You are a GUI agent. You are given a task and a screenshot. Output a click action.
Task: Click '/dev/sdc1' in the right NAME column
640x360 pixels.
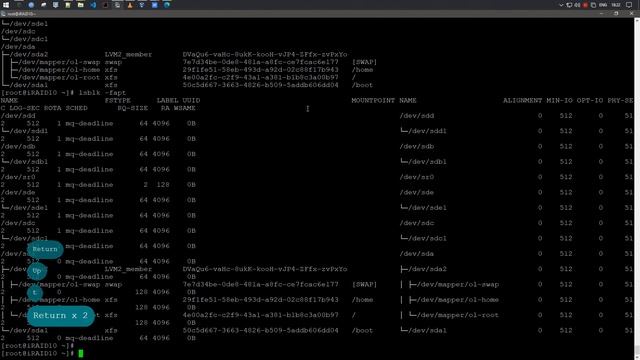click(427, 238)
